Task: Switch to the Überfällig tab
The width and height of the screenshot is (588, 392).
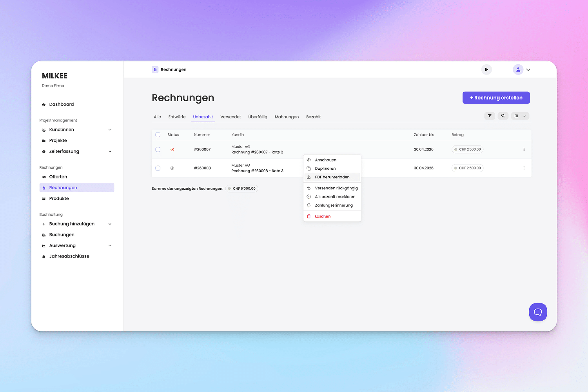Action: tap(258, 117)
